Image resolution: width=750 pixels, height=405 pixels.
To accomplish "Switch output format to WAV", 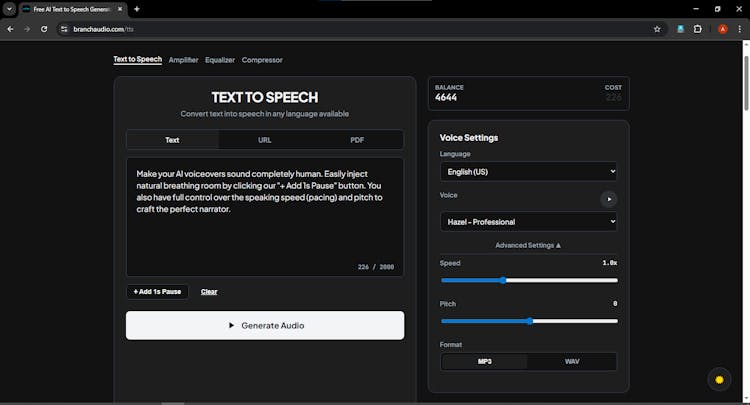I will (x=572, y=361).
